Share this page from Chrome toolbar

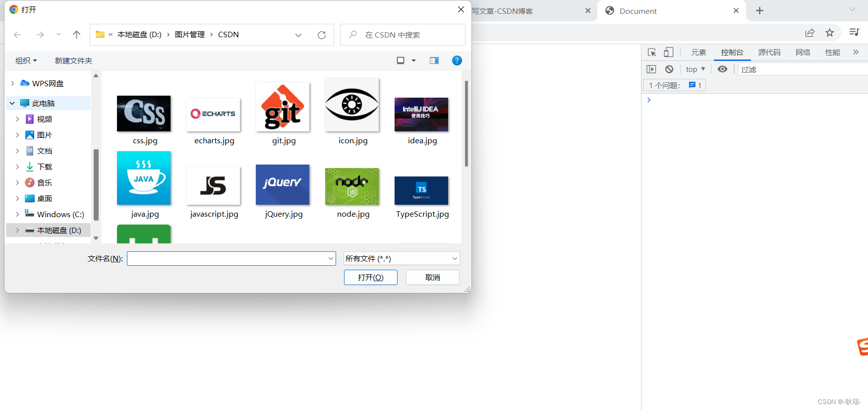(x=810, y=33)
